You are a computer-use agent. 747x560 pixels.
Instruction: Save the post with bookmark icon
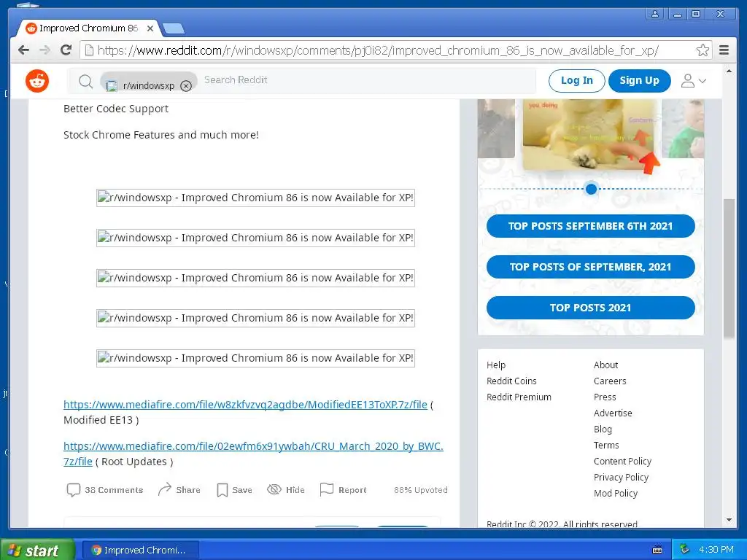[x=234, y=490]
